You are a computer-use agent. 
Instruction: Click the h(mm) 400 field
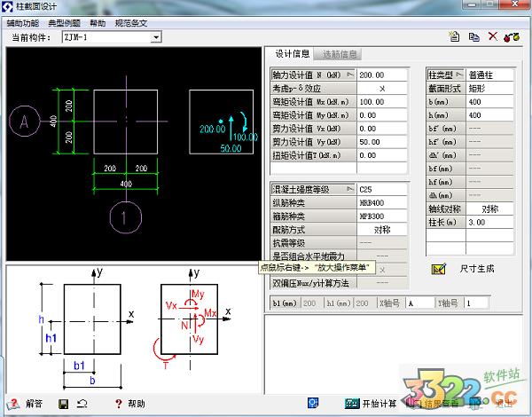(x=490, y=115)
